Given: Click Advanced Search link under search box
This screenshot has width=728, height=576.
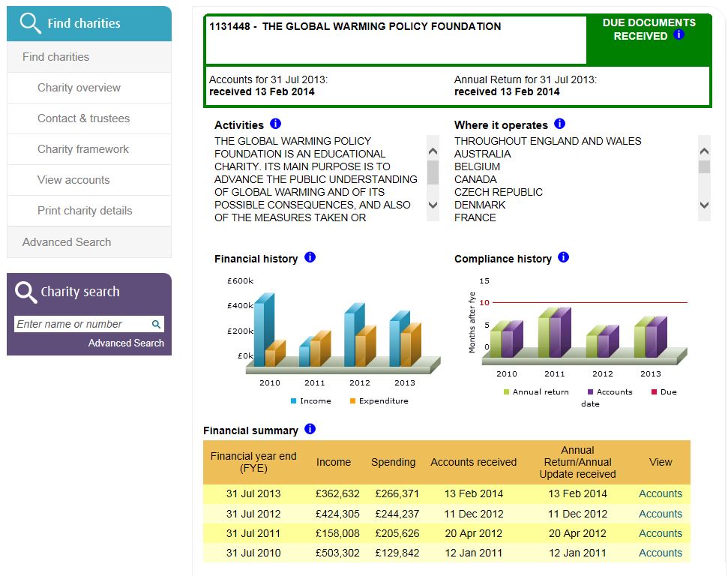Looking at the screenshot, I should pyautogui.click(x=126, y=343).
